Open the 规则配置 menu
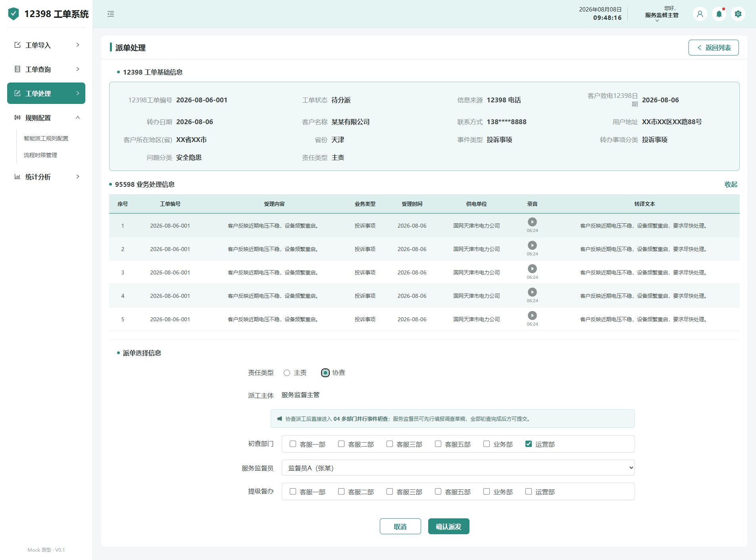This screenshot has height=560, width=756. 46,117
